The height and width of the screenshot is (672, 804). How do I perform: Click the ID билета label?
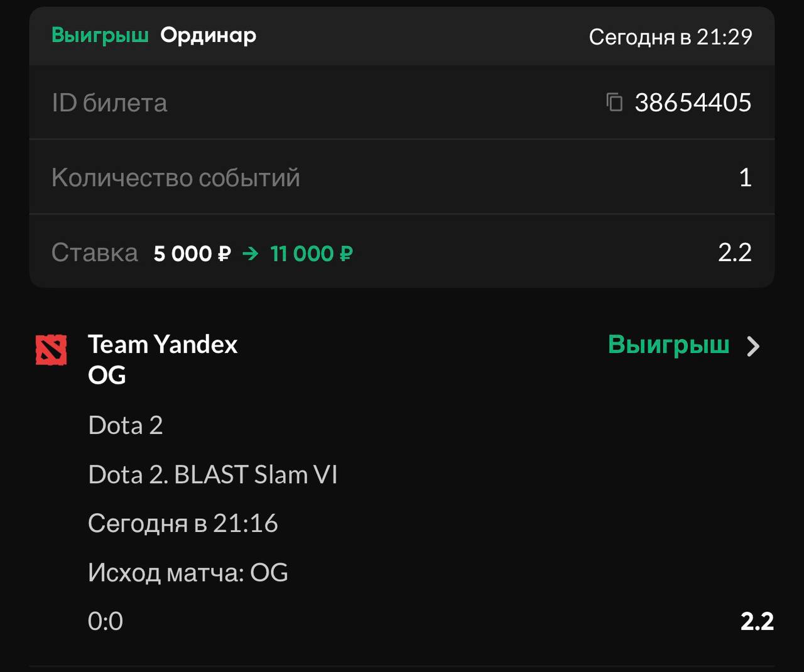click(x=109, y=103)
